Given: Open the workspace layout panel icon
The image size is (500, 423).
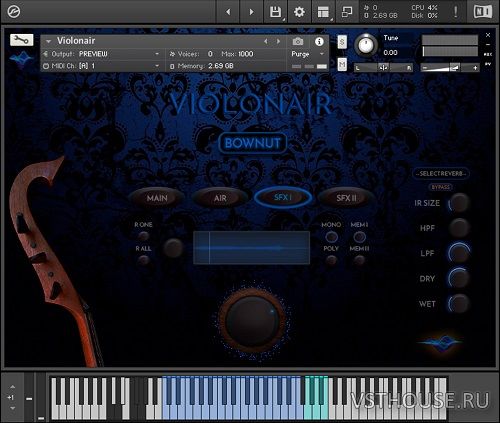Looking at the screenshot, I should point(323,12).
